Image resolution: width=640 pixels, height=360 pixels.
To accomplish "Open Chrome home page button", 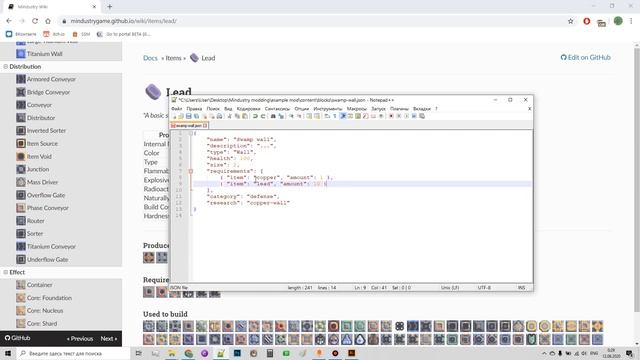I will click(48, 21).
